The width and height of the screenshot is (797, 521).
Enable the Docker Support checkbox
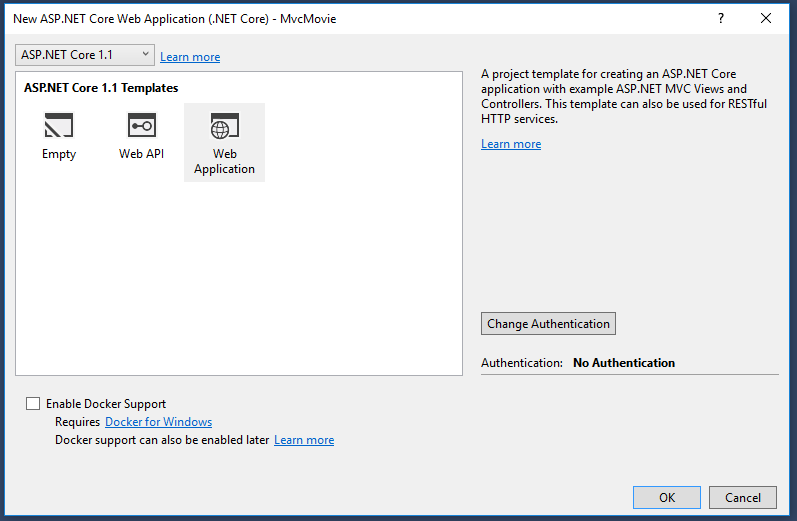pos(34,404)
